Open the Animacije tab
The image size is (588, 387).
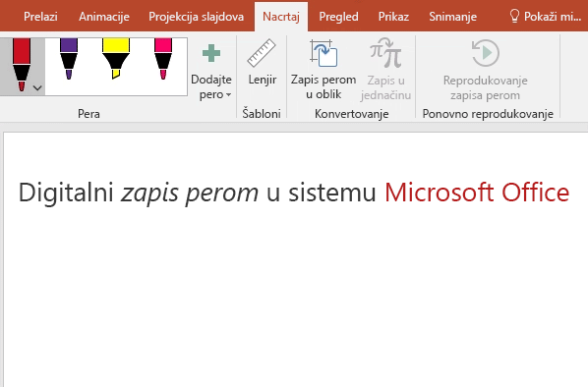pyautogui.click(x=104, y=17)
